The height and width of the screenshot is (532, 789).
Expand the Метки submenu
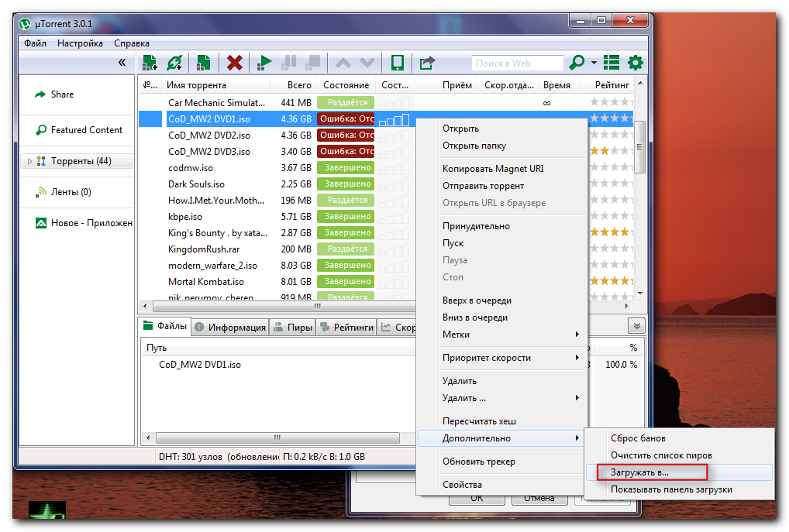(502, 335)
